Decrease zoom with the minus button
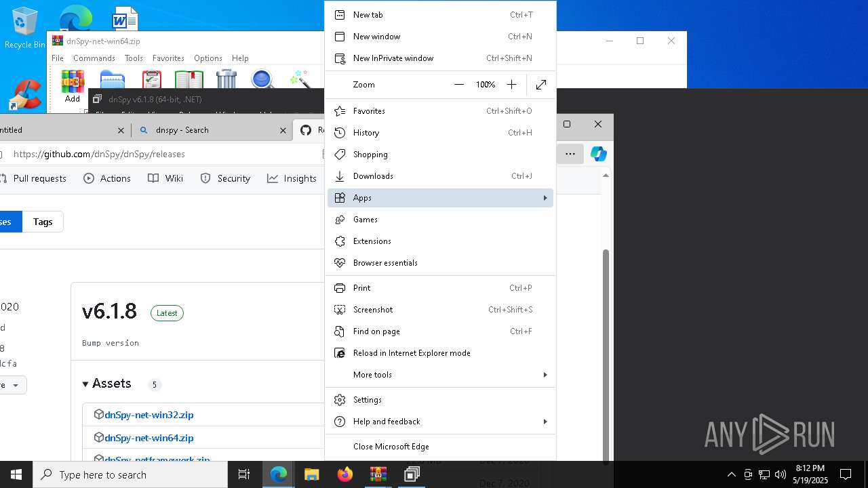The height and width of the screenshot is (488, 868). click(x=459, y=85)
